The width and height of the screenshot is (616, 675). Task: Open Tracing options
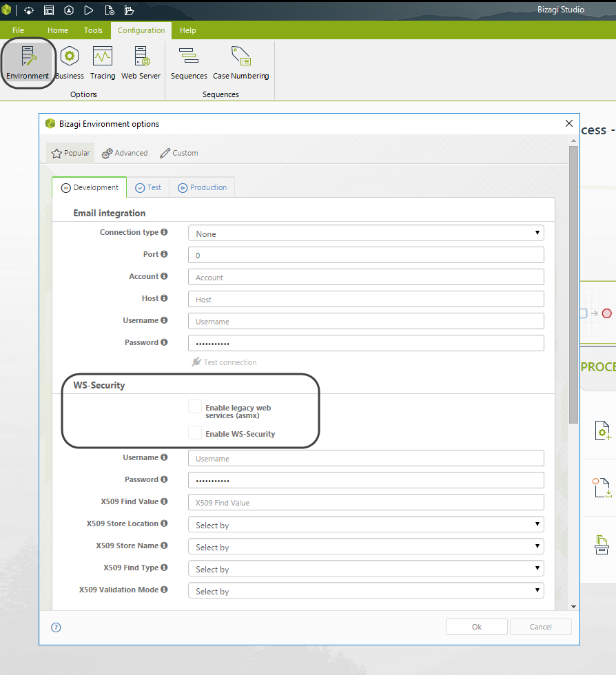[103, 63]
